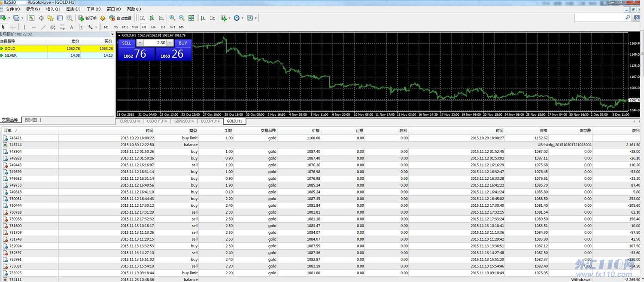Open the Profiles icon in toolbar
Image resolution: width=644 pixels, height=282 pixels.
pyautogui.click(x=16, y=18)
